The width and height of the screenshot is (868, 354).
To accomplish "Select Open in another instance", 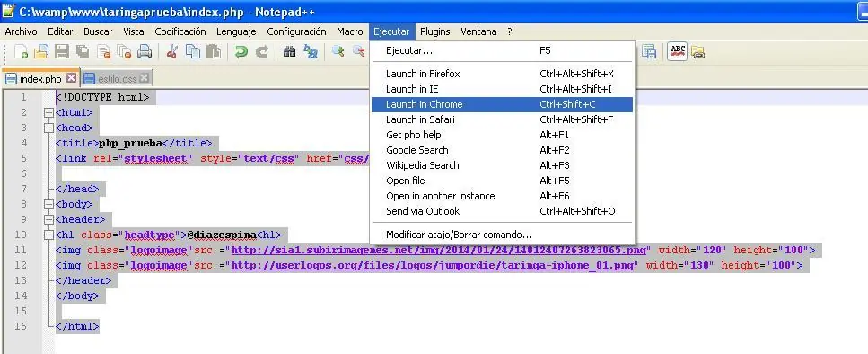I will pos(502,196).
